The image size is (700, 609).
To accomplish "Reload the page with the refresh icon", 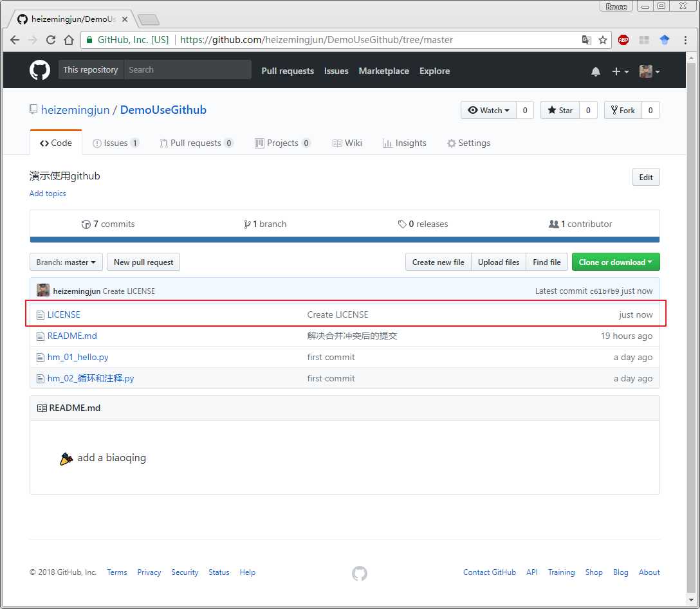I will (x=51, y=40).
